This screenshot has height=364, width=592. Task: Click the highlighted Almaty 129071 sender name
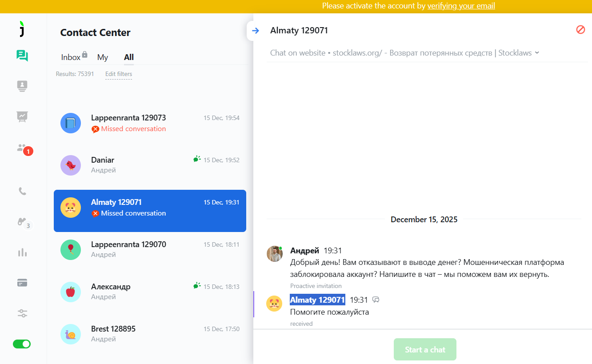pos(317,300)
